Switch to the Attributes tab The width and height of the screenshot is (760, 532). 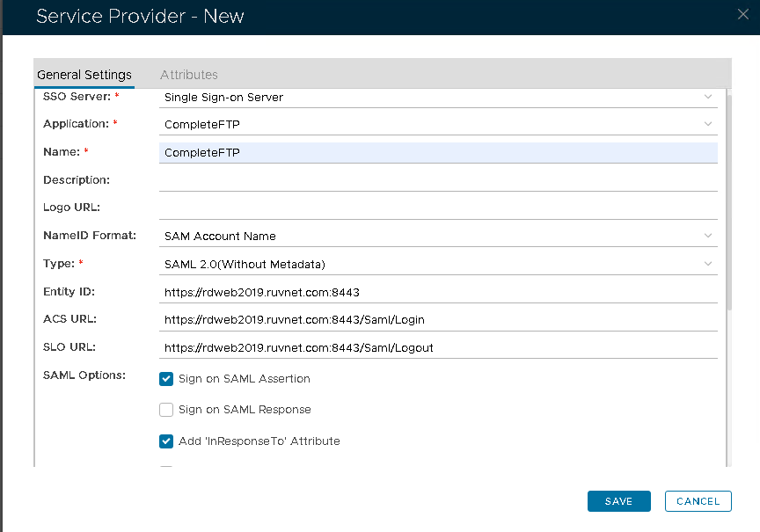188,75
